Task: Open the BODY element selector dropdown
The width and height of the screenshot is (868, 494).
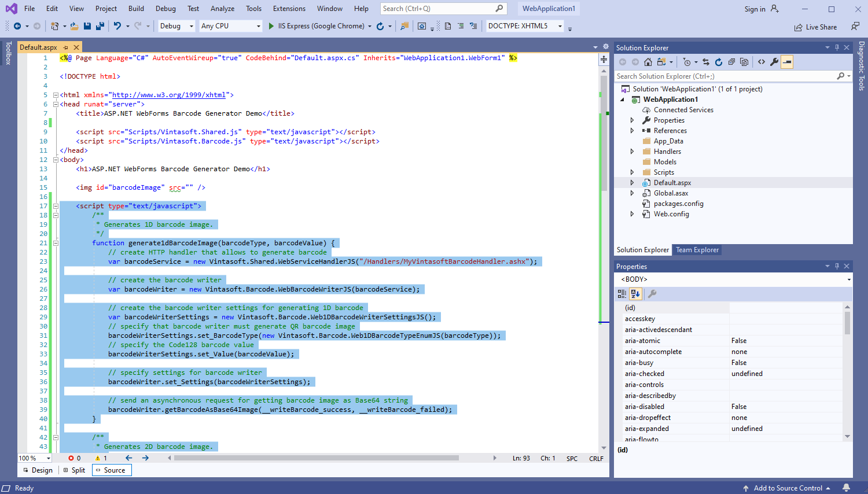Action: pos(734,279)
